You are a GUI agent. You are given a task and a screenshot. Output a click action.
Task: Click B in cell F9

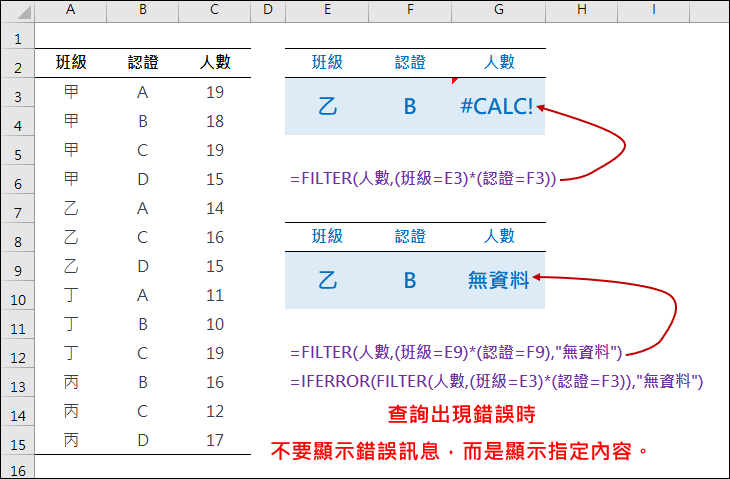click(x=410, y=281)
